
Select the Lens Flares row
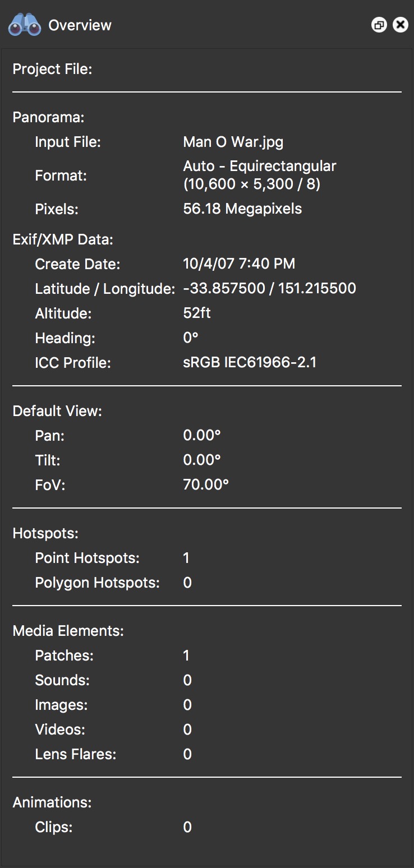click(187, 754)
